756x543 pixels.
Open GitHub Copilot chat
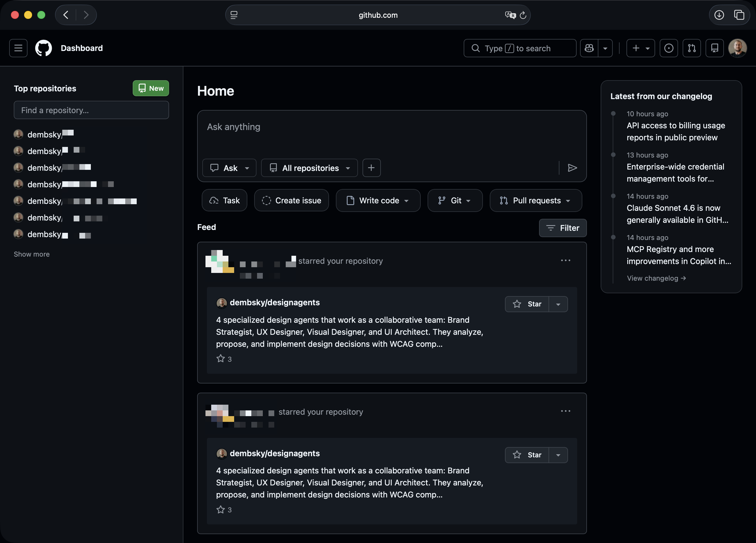[x=589, y=48]
